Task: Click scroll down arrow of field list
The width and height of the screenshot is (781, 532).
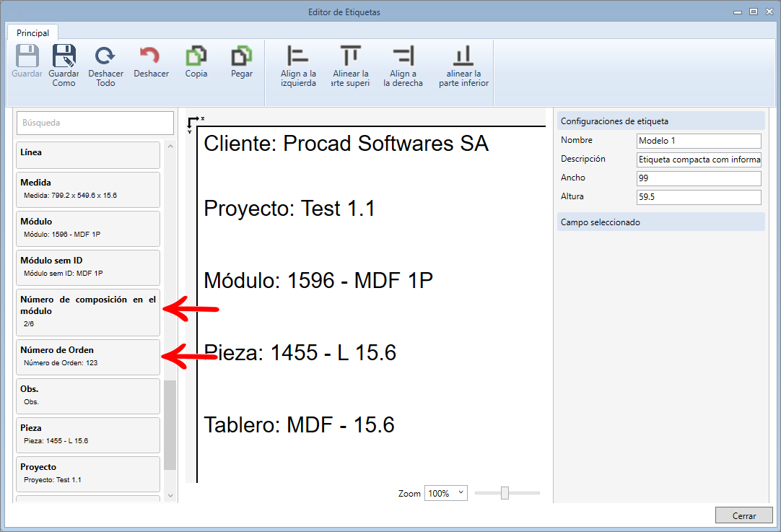Action: tap(170, 496)
